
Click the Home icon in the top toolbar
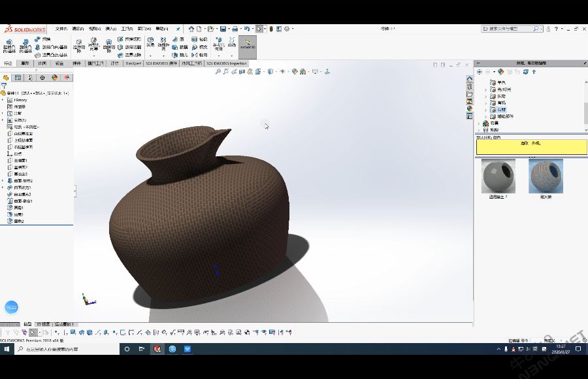191,29
